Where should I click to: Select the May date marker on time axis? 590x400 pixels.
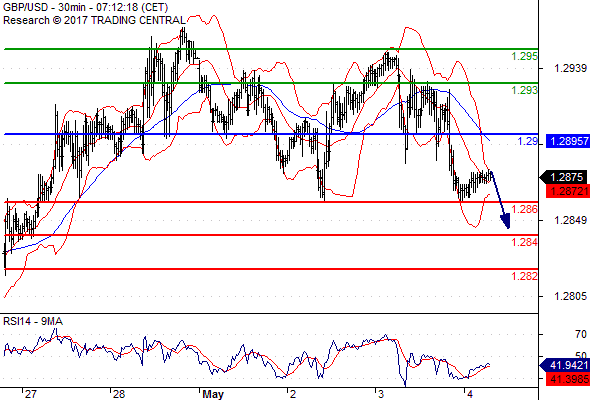(213, 394)
